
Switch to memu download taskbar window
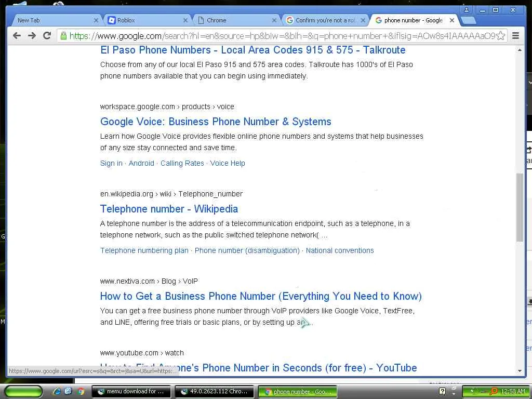click(131, 392)
